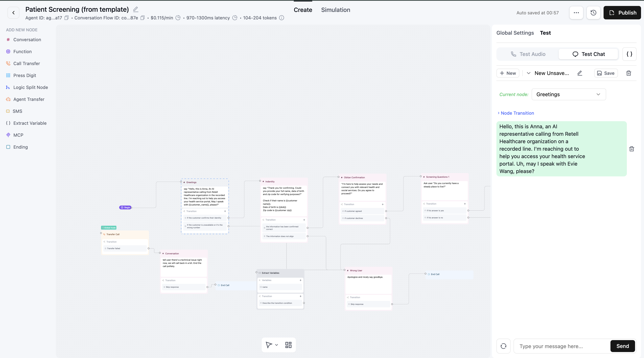Add a Function node
This screenshot has width=644, height=358.
coord(19,51)
